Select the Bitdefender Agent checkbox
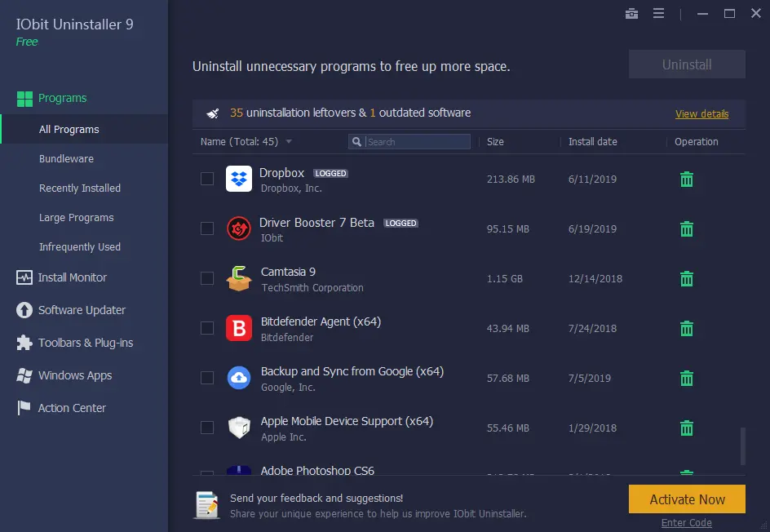Viewport: 770px width, 532px height. click(206, 328)
